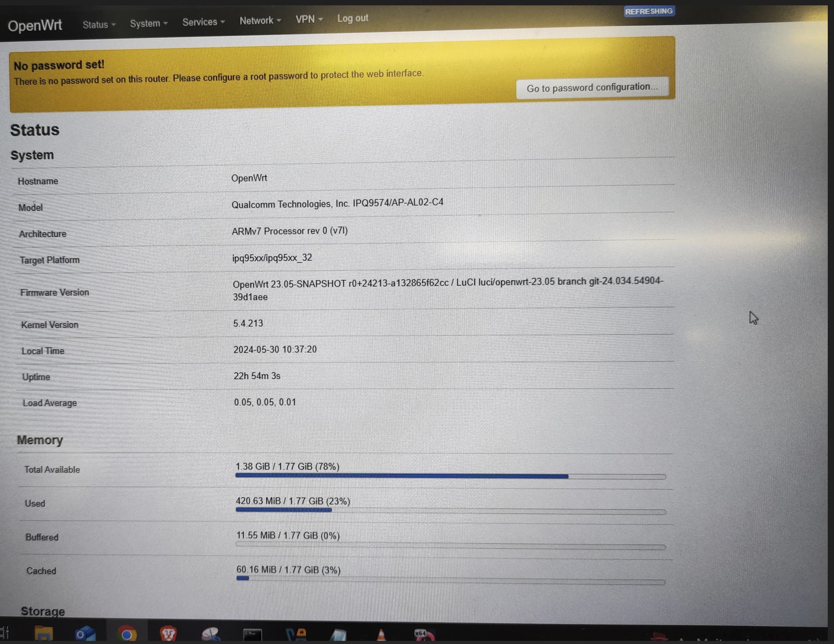This screenshot has height=644, width=834.
Task: Click the 'Storage' section heading
Action: (43, 611)
